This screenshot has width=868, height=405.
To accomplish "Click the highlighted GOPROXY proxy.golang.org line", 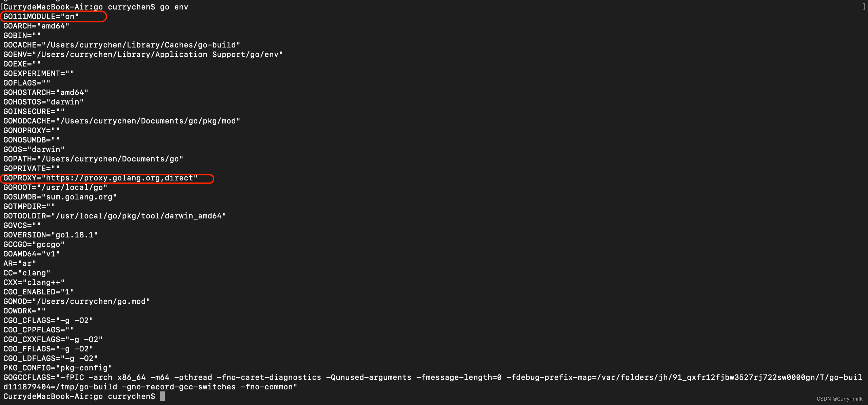I will [100, 178].
